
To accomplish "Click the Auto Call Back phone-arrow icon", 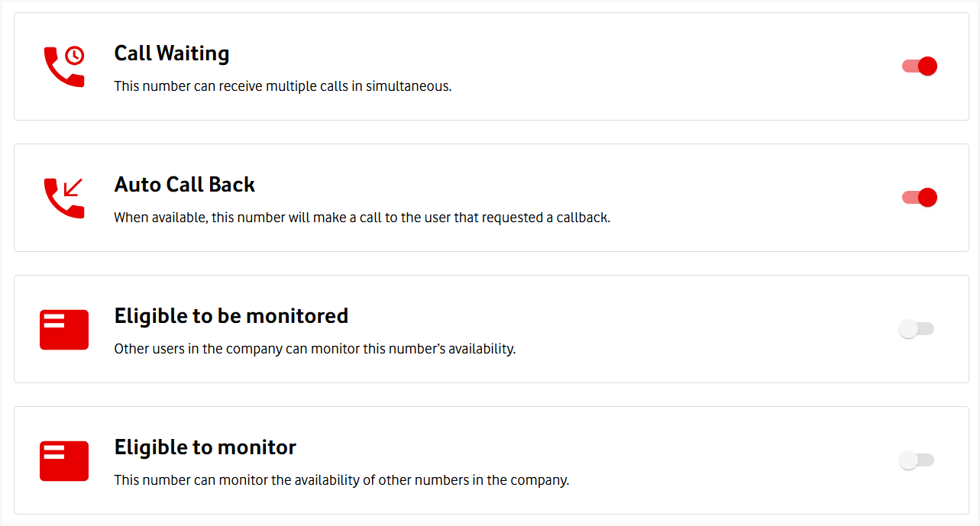I will pyautogui.click(x=64, y=198).
